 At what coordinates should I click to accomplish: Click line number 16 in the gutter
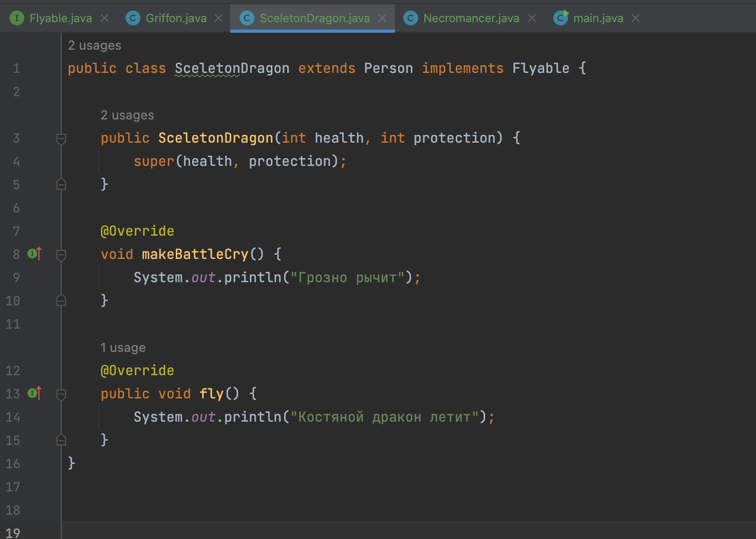pyautogui.click(x=13, y=463)
